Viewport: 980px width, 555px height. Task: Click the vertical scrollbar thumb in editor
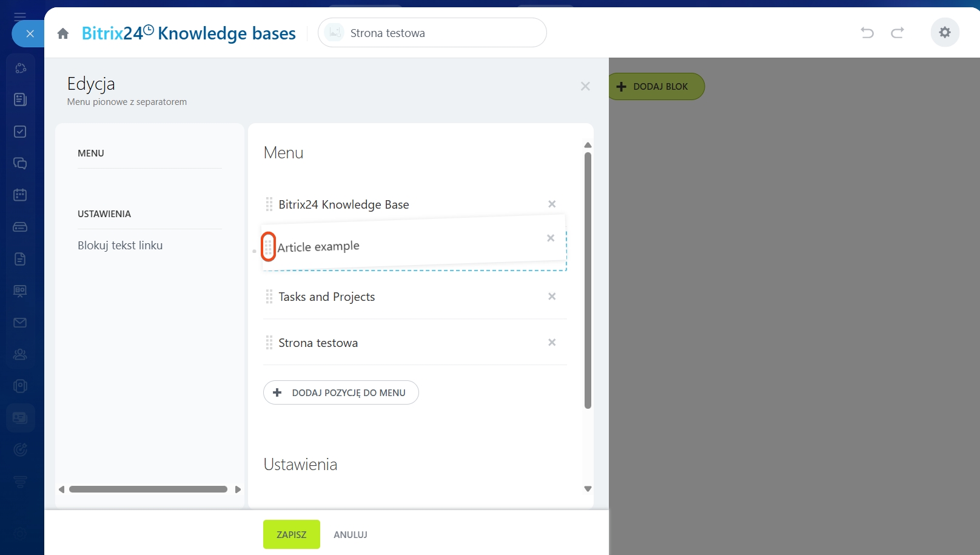588,280
